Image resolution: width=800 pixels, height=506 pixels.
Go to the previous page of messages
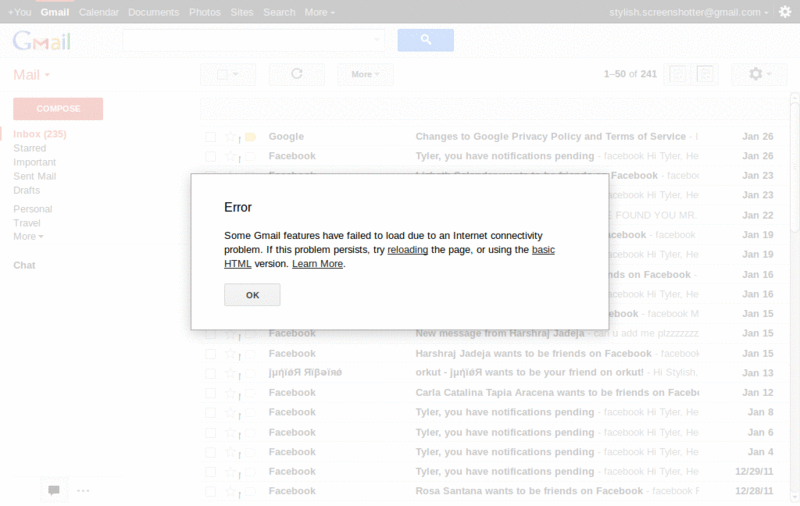[x=677, y=74]
